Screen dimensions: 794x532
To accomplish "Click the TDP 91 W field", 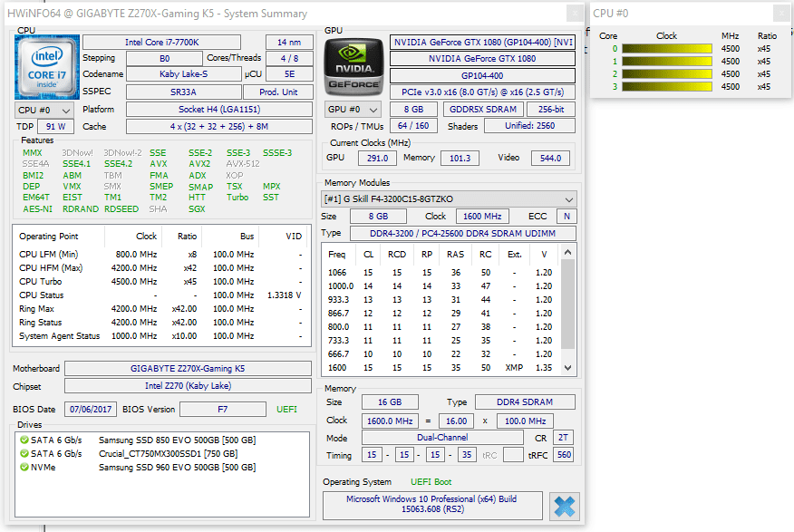I will (55, 127).
